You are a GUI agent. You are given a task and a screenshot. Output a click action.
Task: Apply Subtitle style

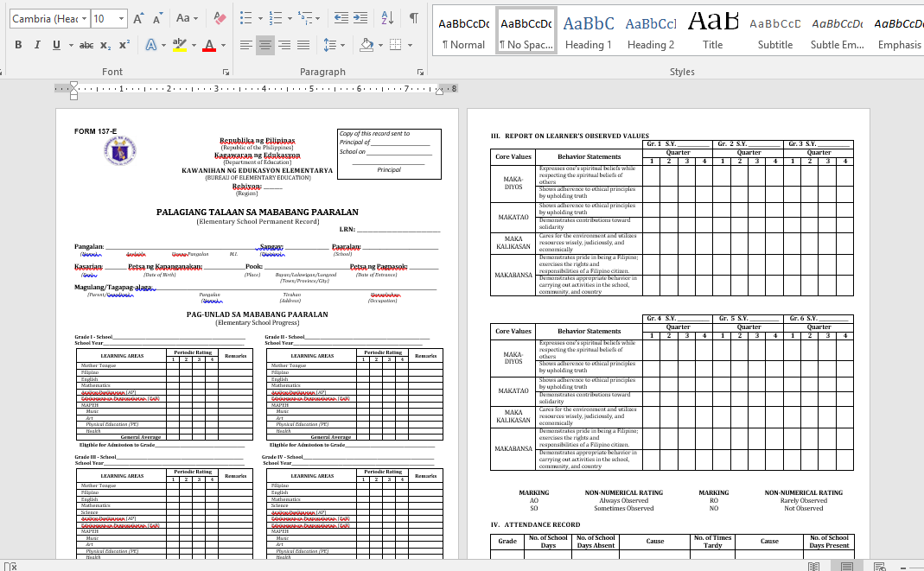point(775,31)
